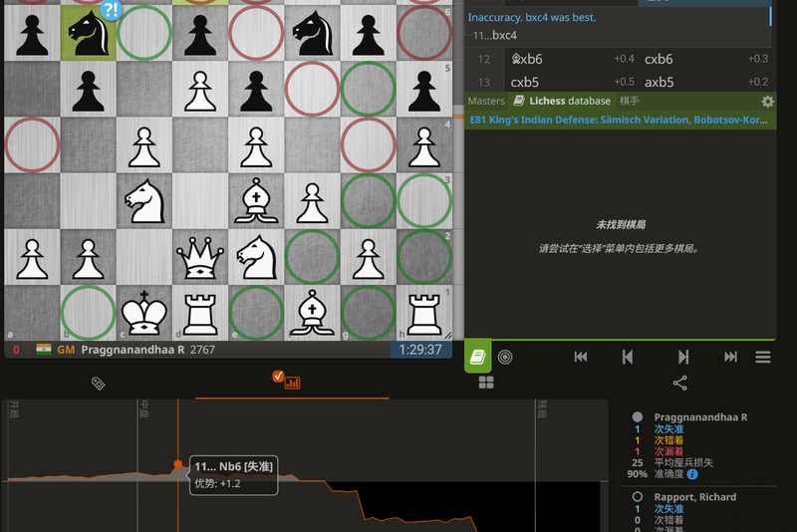Viewport: 797px width, 532px height.
Task: Select move cxb6 in the move list
Action: click(660, 59)
